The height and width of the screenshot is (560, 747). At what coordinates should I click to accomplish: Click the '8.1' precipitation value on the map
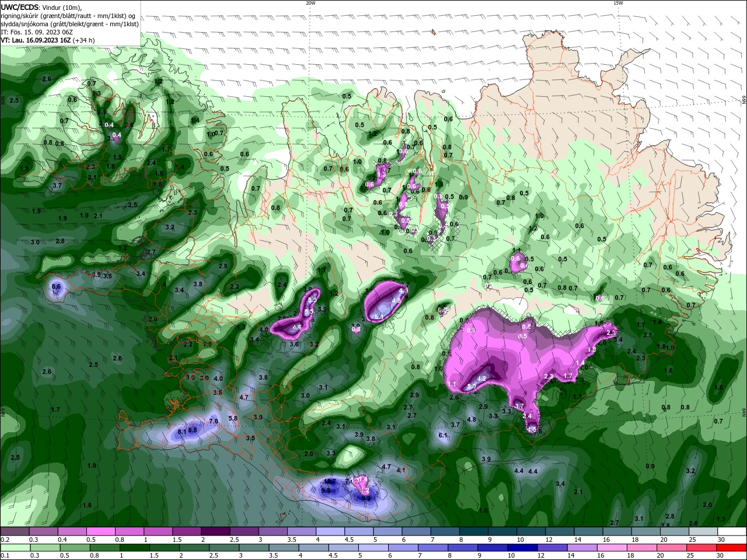coord(182,432)
